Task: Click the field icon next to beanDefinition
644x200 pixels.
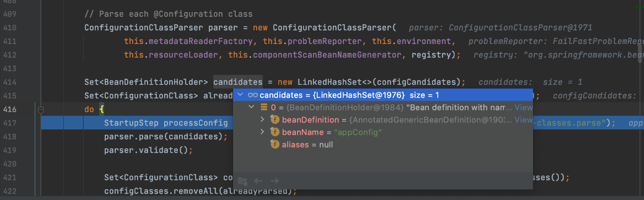Action: (275, 120)
